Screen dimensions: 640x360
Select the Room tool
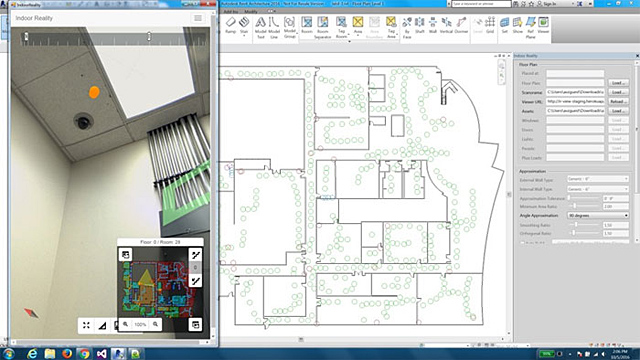point(307,26)
